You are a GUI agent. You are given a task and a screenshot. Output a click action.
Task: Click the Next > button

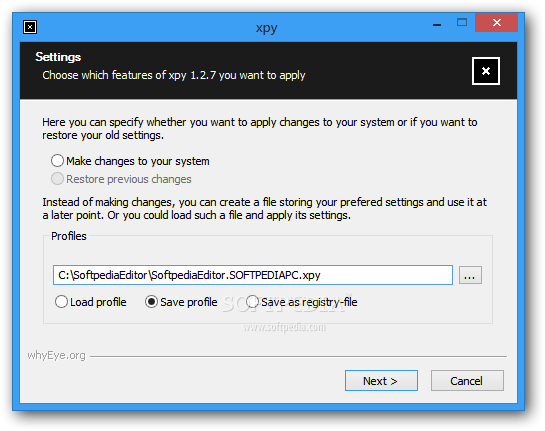381,381
